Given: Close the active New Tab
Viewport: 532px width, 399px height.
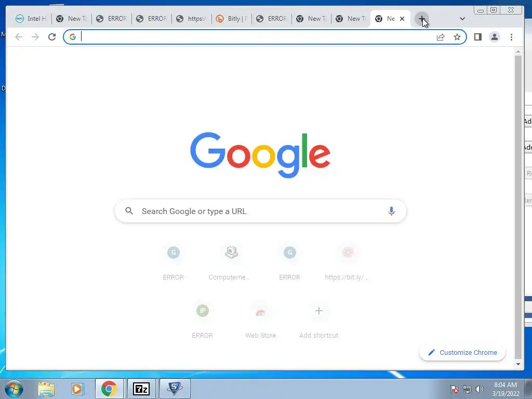Looking at the screenshot, I should [402, 19].
